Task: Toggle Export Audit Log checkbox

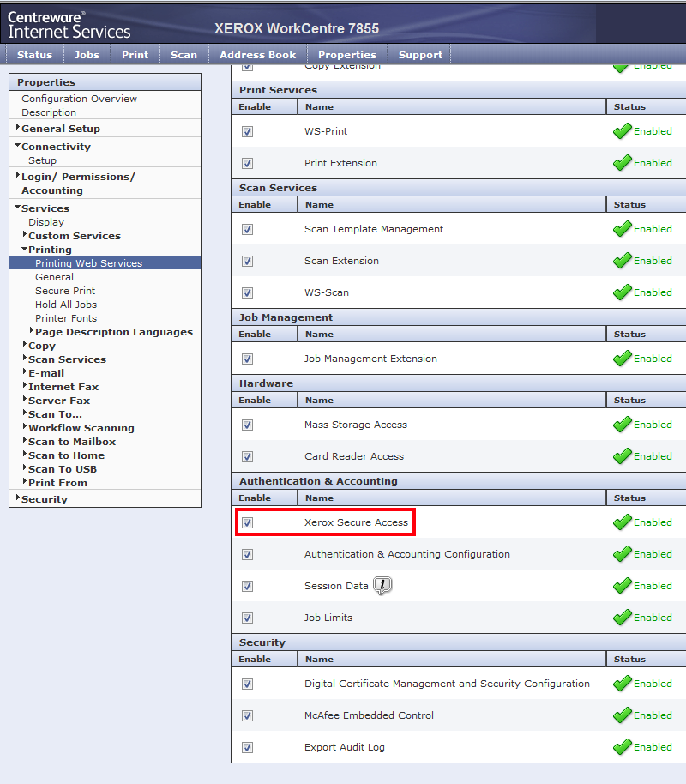Action: (247, 747)
